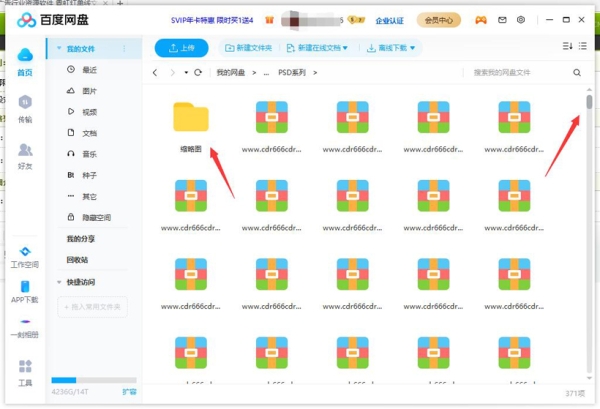This screenshot has width=600, height=409.
Task: Open the 首页 home cloud icon
Action: click(x=25, y=55)
